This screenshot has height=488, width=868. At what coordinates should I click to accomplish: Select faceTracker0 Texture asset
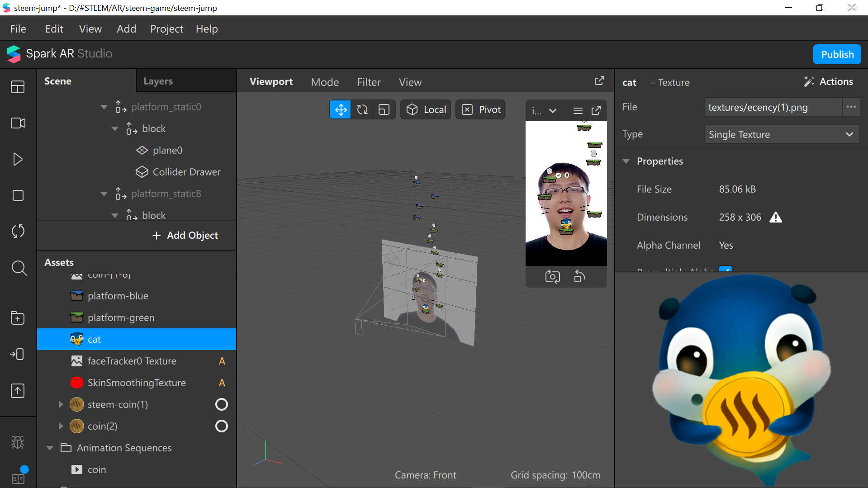tap(137, 361)
